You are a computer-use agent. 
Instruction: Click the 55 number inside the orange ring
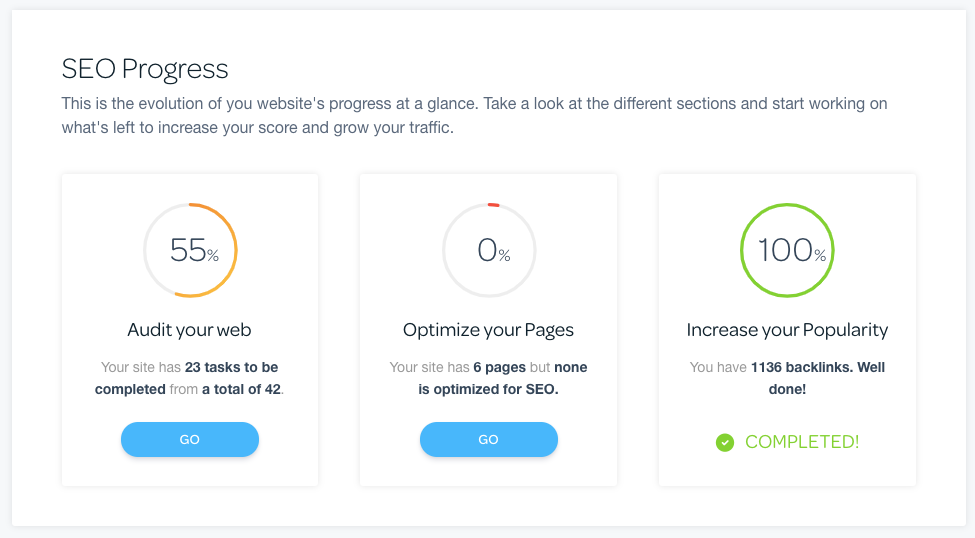(x=188, y=250)
